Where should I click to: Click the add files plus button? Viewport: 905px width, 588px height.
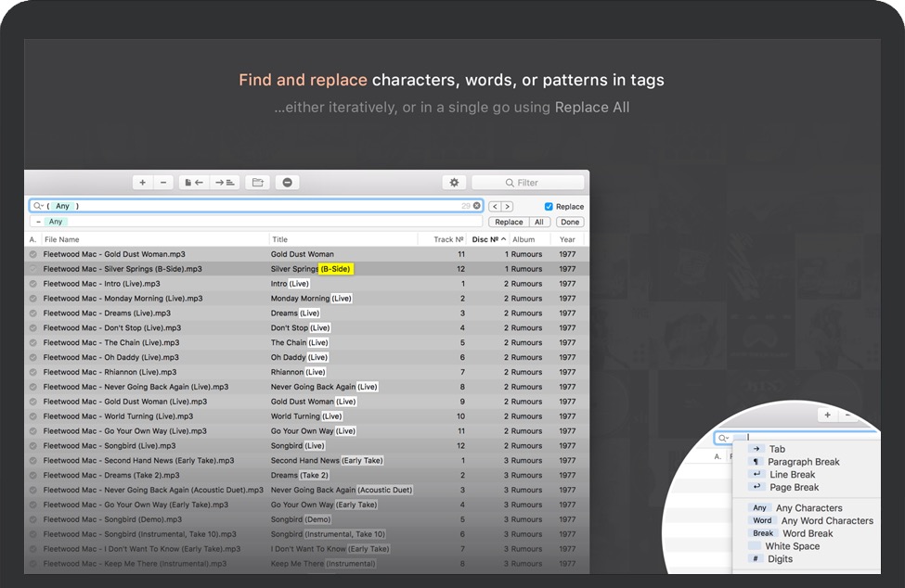coord(142,183)
